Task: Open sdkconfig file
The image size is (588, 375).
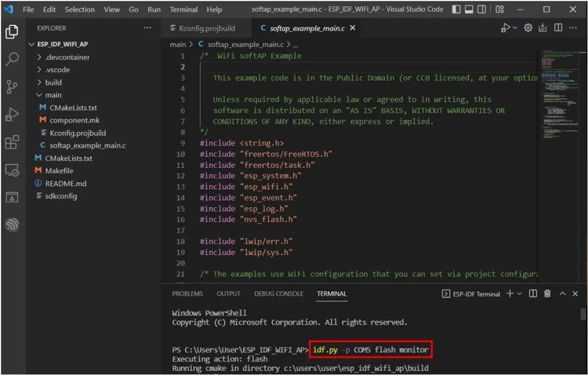Action: [94, 196]
